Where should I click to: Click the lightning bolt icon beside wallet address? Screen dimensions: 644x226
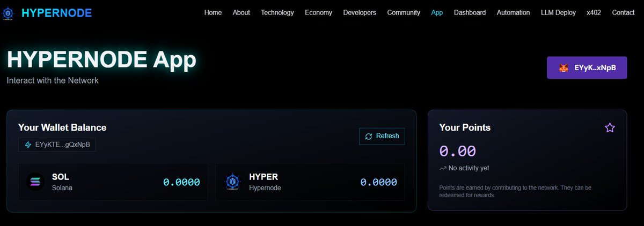pyautogui.click(x=28, y=145)
